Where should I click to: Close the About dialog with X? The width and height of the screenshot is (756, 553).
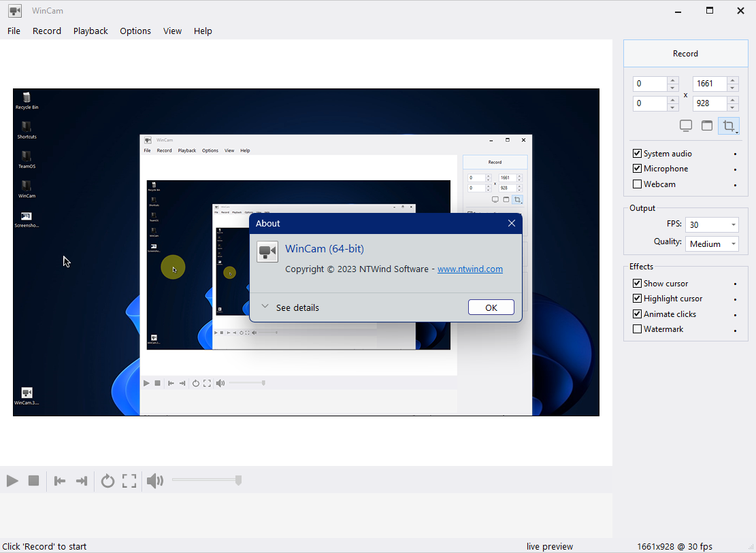[x=512, y=223]
